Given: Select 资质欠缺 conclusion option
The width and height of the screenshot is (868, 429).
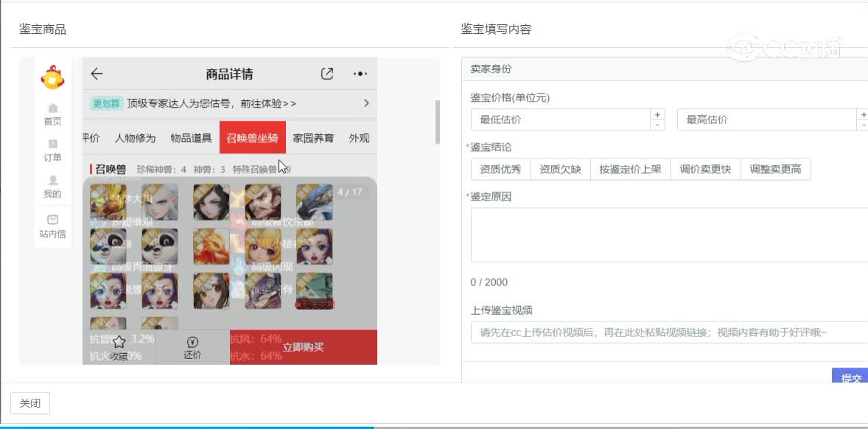Looking at the screenshot, I should pyautogui.click(x=560, y=170).
